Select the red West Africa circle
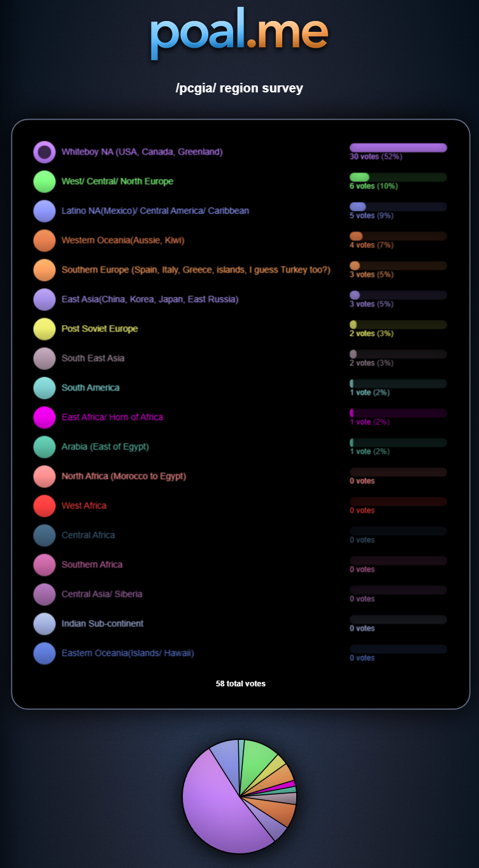 click(x=45, y=506)
